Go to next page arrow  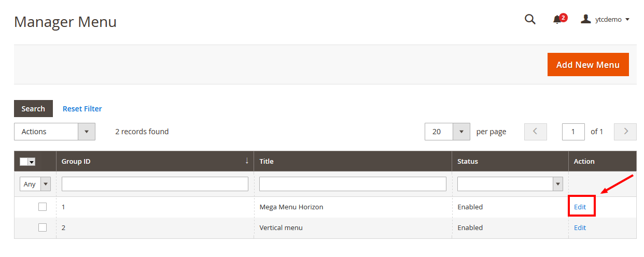[x=625, y=132]
